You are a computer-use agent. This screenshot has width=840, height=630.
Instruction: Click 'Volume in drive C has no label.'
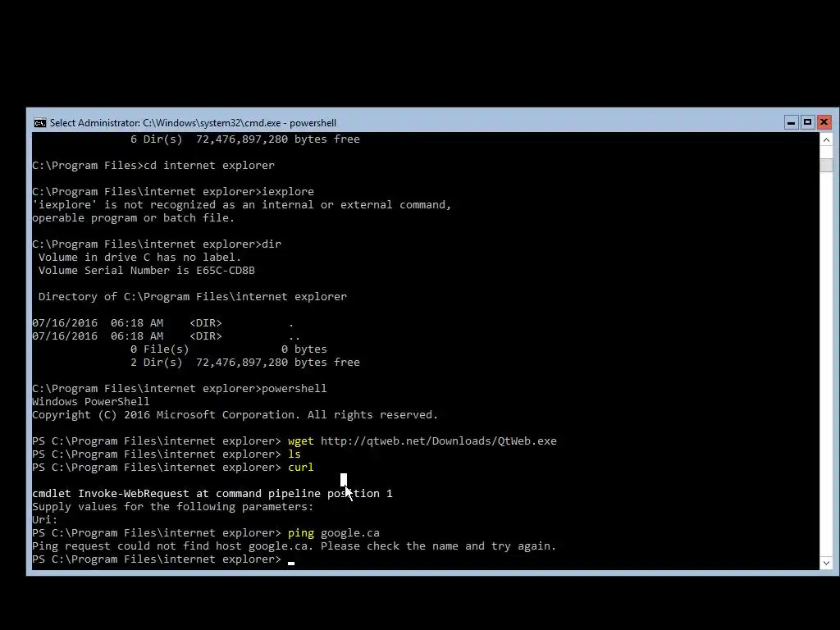(x=139, y=257)
